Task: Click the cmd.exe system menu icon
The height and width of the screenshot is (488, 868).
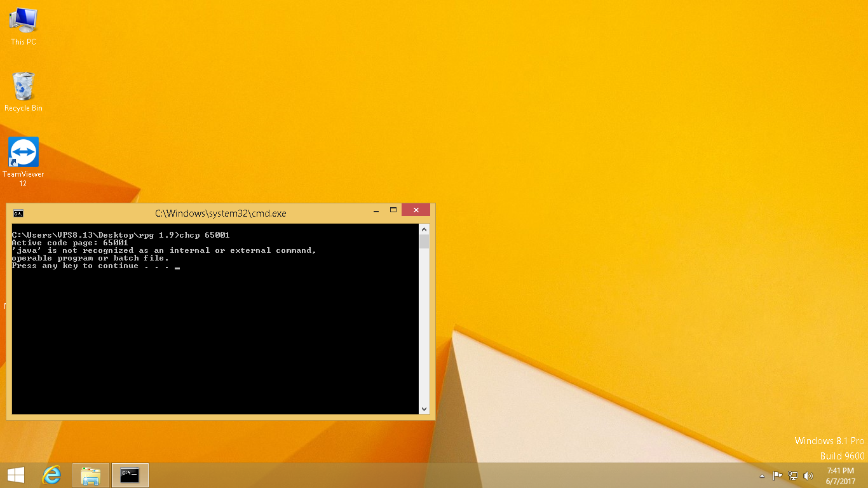Action: (18, 213)
